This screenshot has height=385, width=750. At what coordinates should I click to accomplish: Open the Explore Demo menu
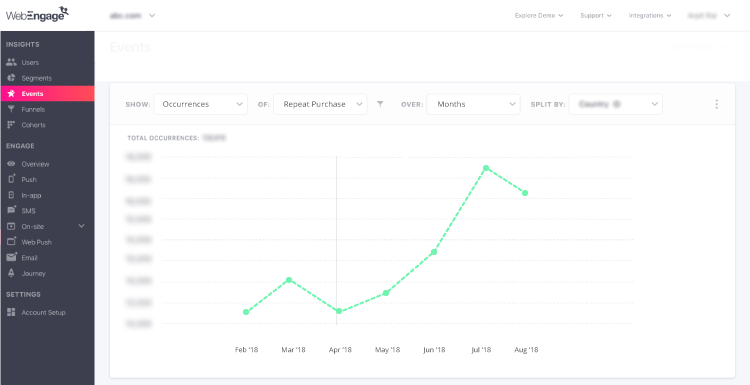(x=539, y=15)
